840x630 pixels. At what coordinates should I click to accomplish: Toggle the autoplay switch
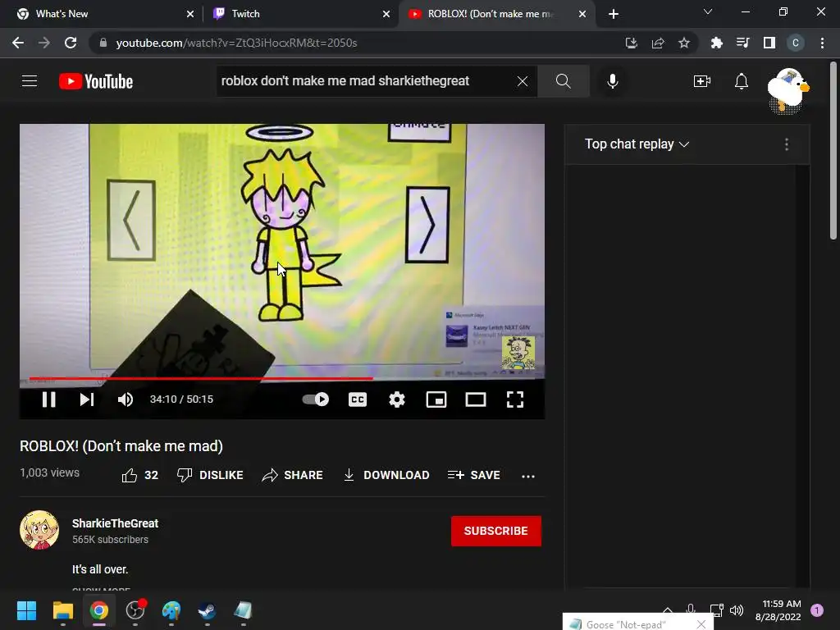[x=316, y=399]
